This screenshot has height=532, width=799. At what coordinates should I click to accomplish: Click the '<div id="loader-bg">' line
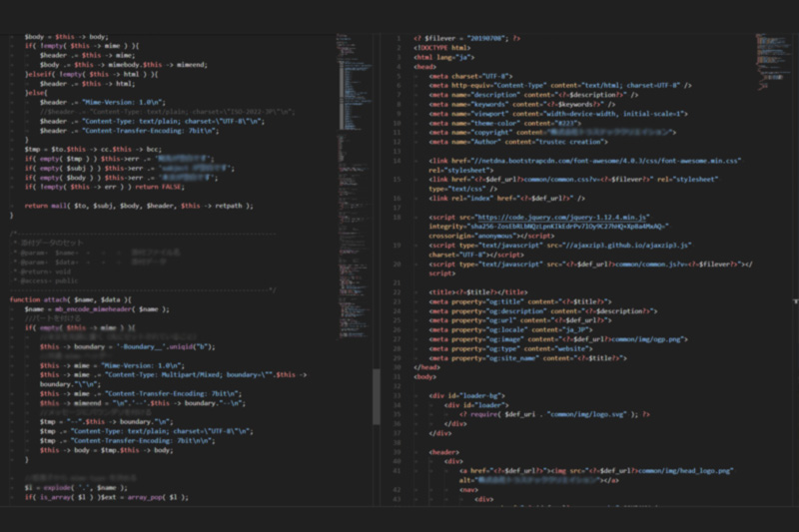pyautogui.click(x=466, y=396)
